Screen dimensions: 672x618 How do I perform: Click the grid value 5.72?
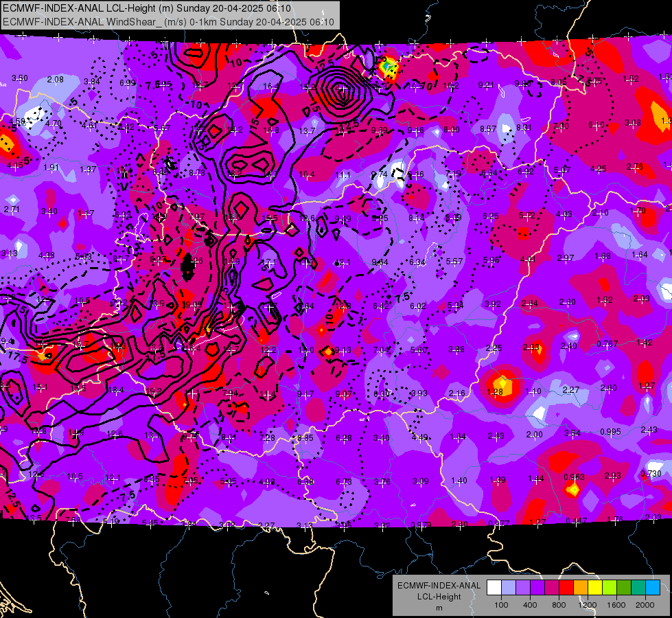527,215
